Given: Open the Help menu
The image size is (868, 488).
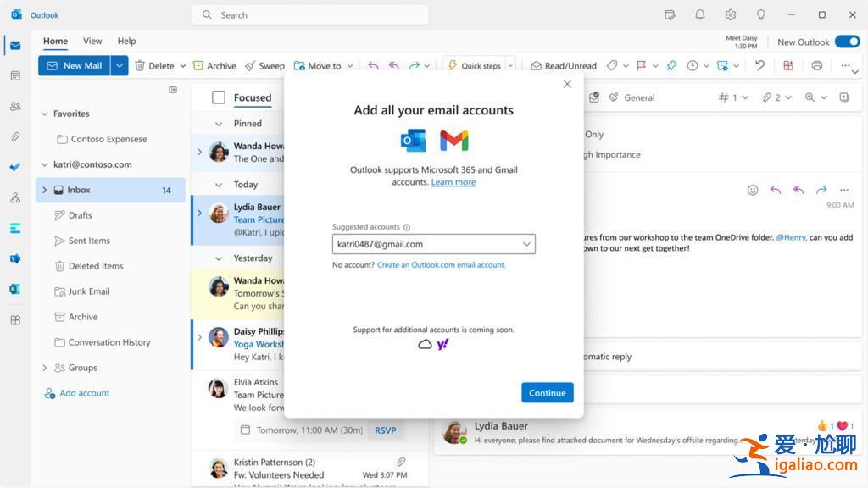Looking at the screenshot, I should (126, 41).
